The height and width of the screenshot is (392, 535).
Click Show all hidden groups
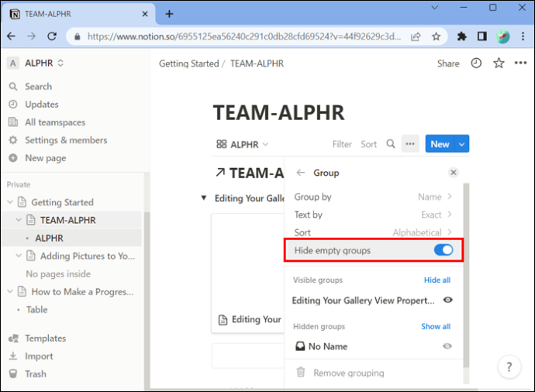436,326
